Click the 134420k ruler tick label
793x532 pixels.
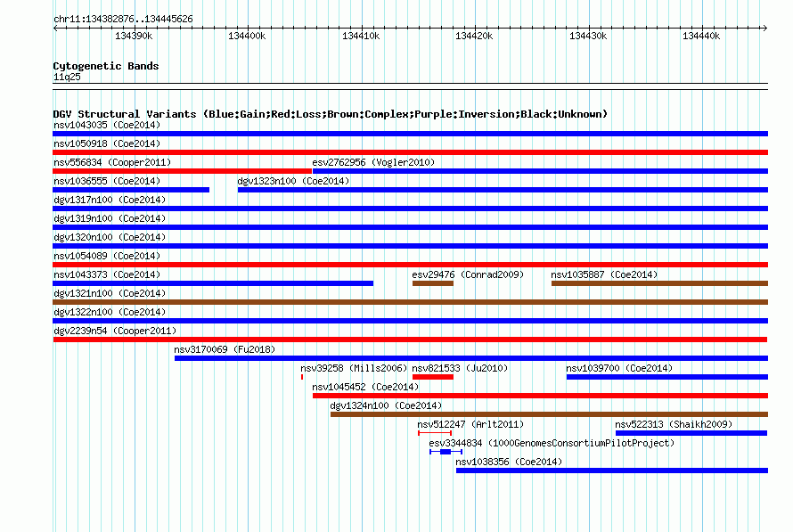point(474,36)
